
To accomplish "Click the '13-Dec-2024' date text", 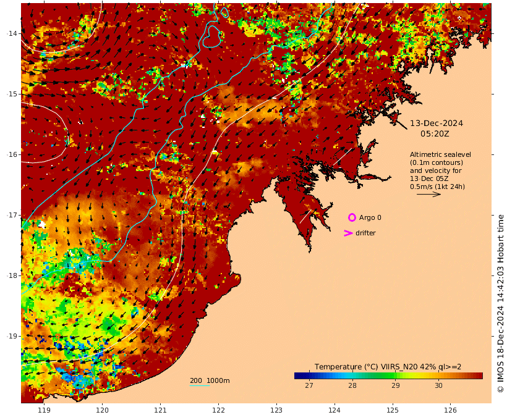I will (436, 124).
